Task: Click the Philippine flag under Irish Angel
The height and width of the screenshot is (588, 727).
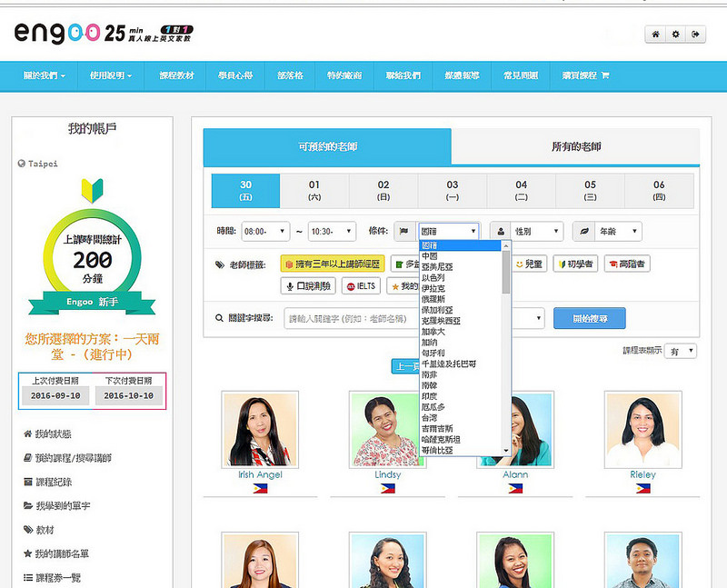Action: 260,488
